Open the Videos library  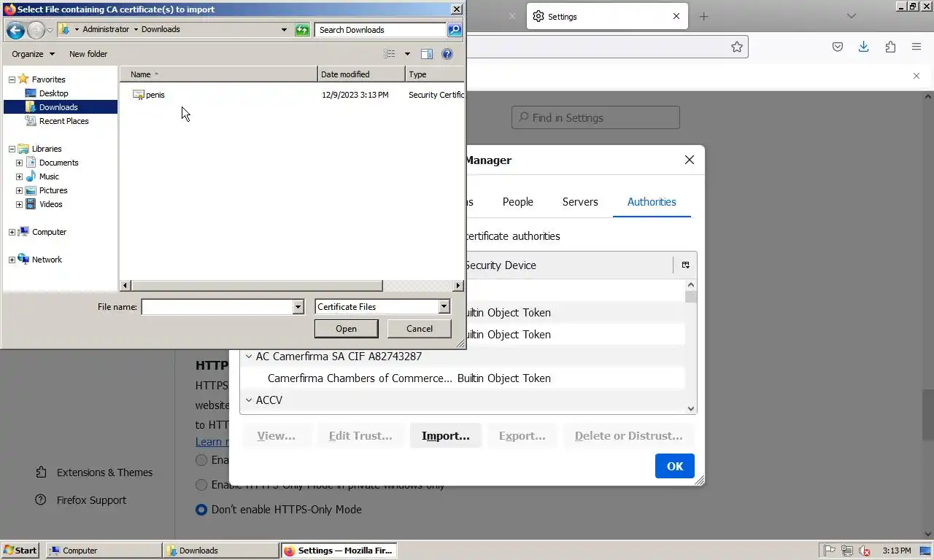(x=50, y=204)
